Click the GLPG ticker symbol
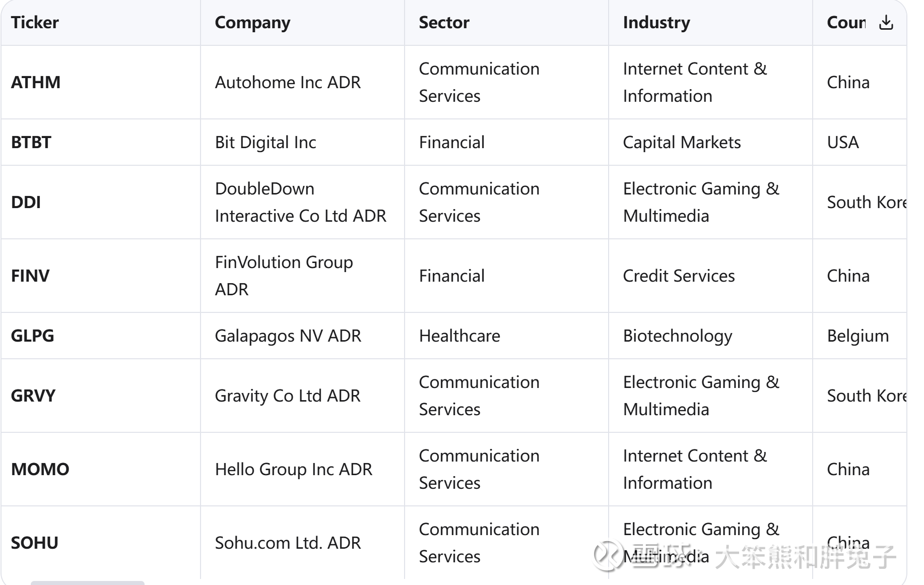Viewport: 924px width, 585px height. tap(32, 336)
